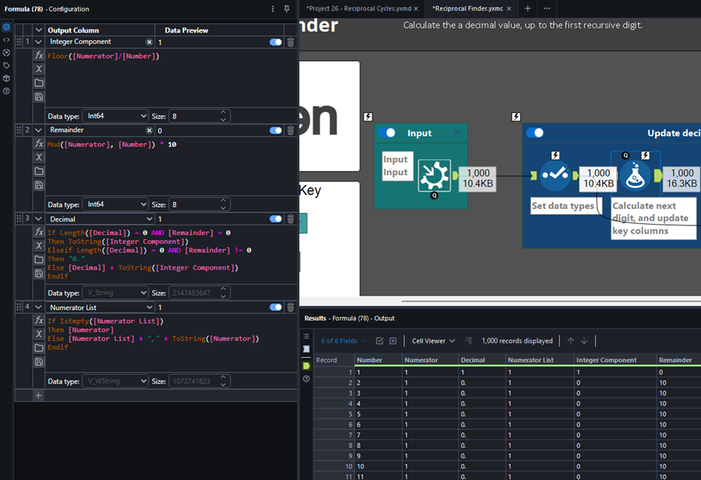
Task: Delete the Numerator List expression row
Action: coord(291,307)
